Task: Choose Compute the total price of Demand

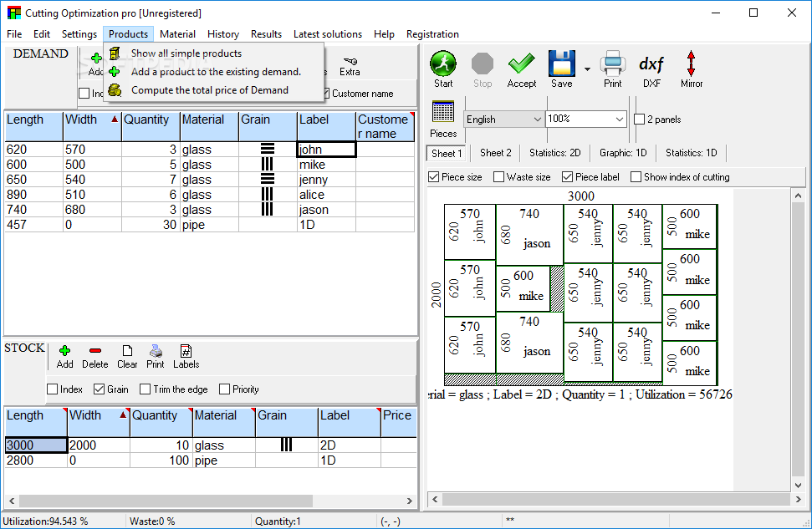Action: [x=210, y=90]
